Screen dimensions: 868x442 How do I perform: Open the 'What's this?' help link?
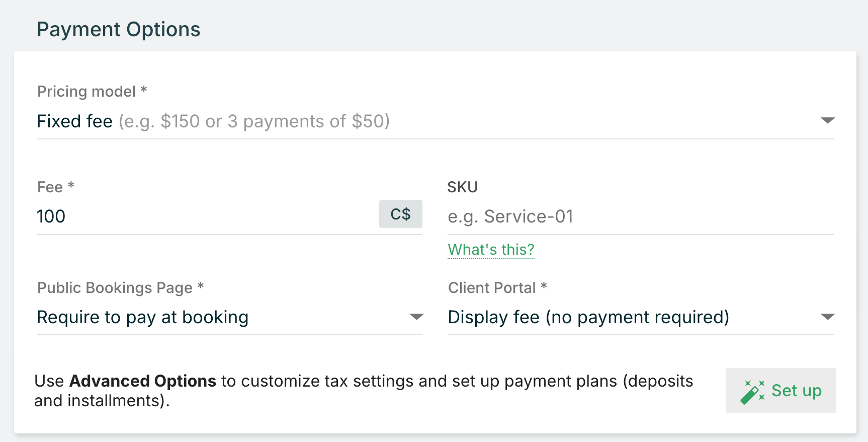[x=491, y=250]
